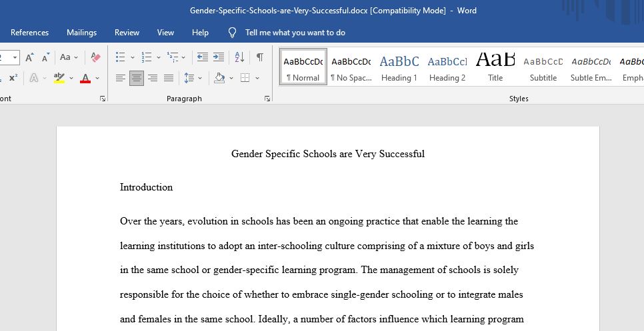
Task: Open the Change Case dropdown arrow
Action: pyautogui.click(x=76, y=57)
